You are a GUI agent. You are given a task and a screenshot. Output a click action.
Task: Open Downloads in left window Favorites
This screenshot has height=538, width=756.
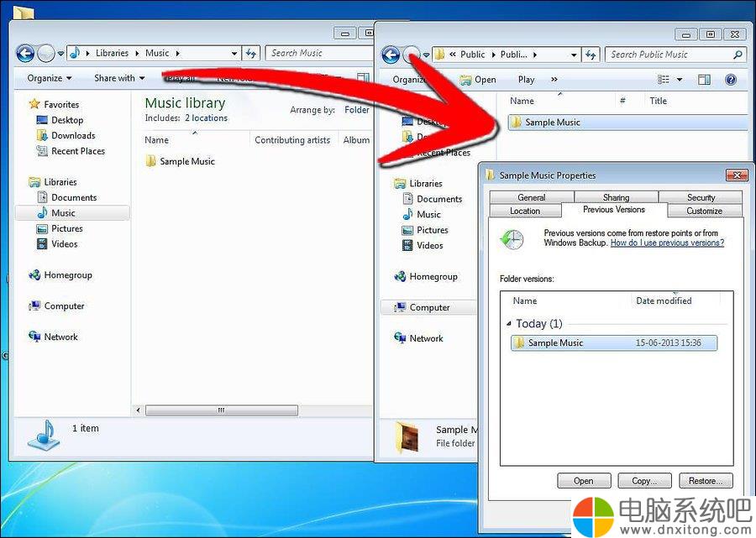click(x=66, y=135)
